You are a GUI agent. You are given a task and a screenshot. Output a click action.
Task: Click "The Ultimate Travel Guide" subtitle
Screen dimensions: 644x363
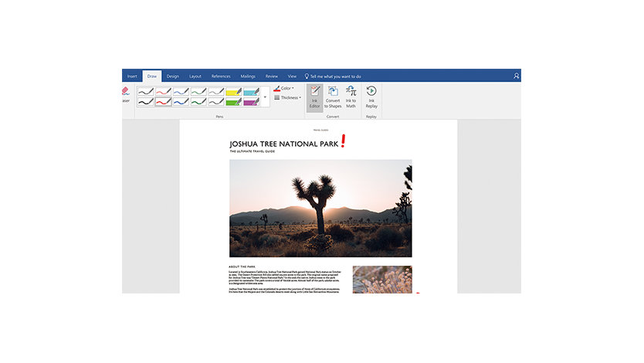coord(253,151)
